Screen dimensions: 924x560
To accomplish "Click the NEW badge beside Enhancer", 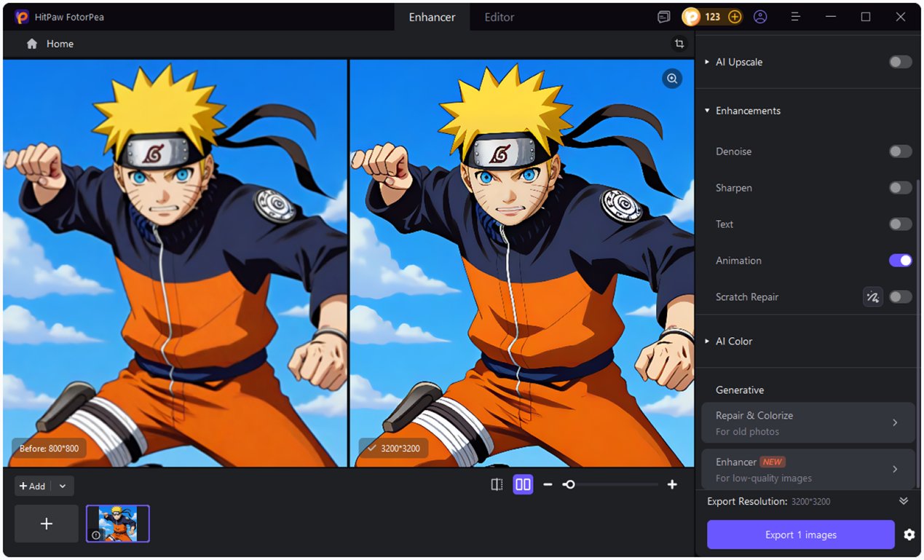I will [773, 462].
